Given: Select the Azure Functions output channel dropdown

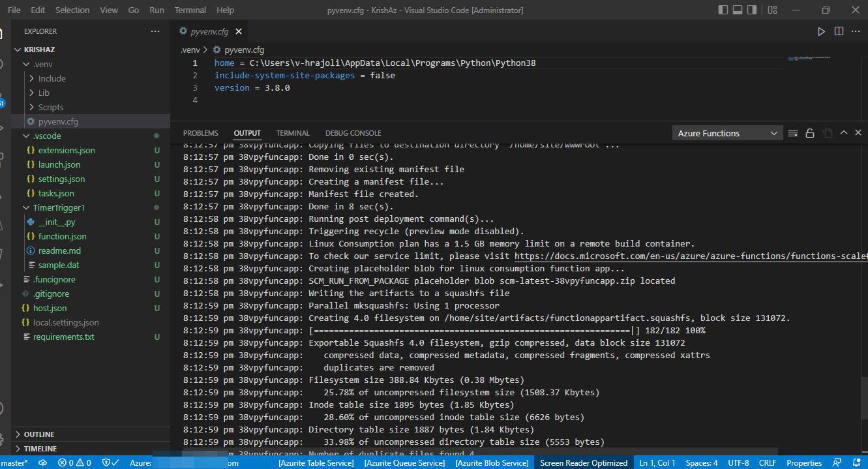Looking at the screenshot, I should tap(727, 133).
